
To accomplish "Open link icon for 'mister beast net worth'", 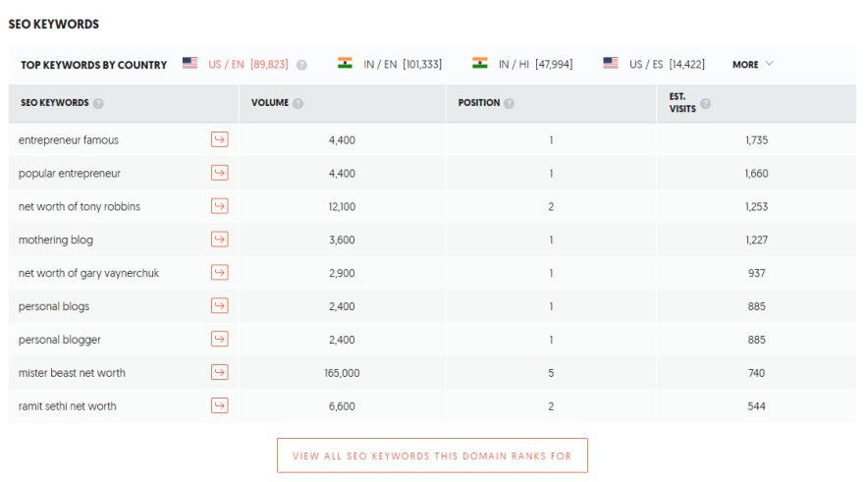I will pos(219,372).
